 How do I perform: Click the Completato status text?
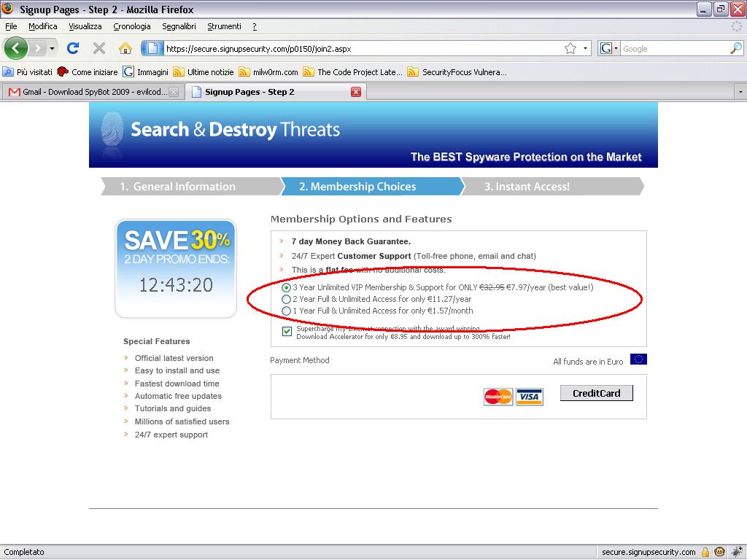(24, 553)
